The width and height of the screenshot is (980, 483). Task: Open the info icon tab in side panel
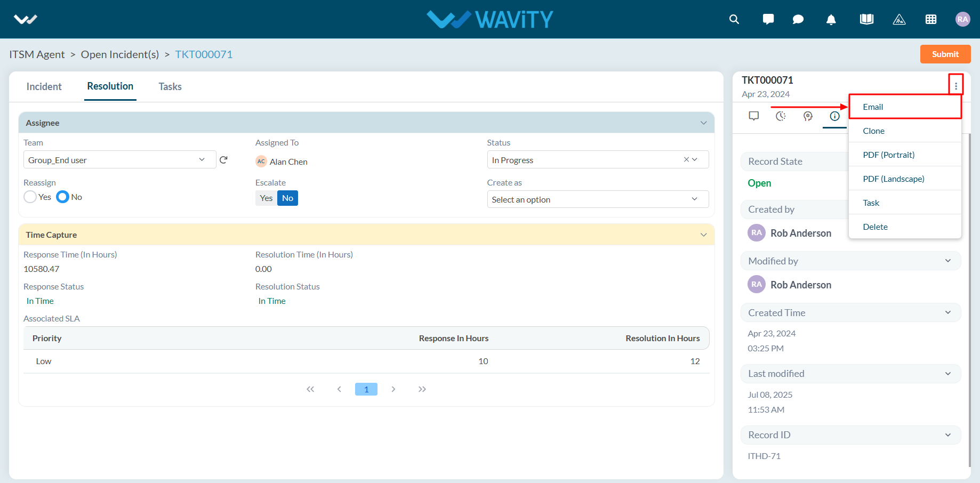click(834, 116)
